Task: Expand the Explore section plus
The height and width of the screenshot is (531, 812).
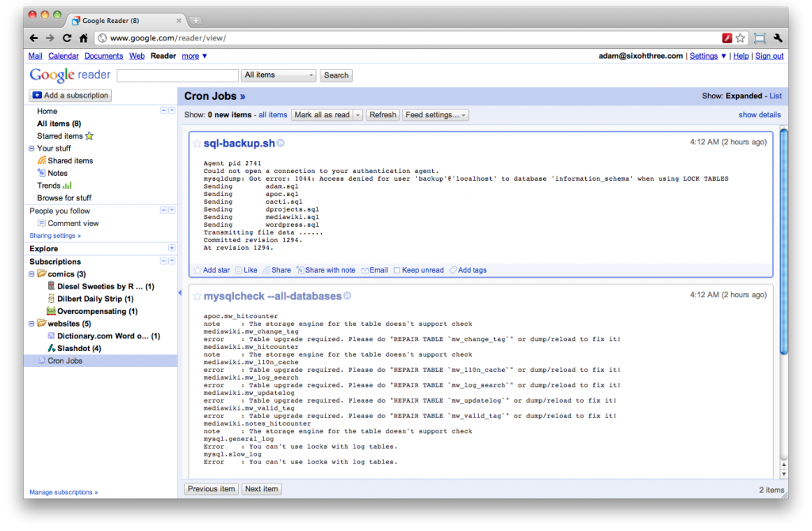Action: 171,248
